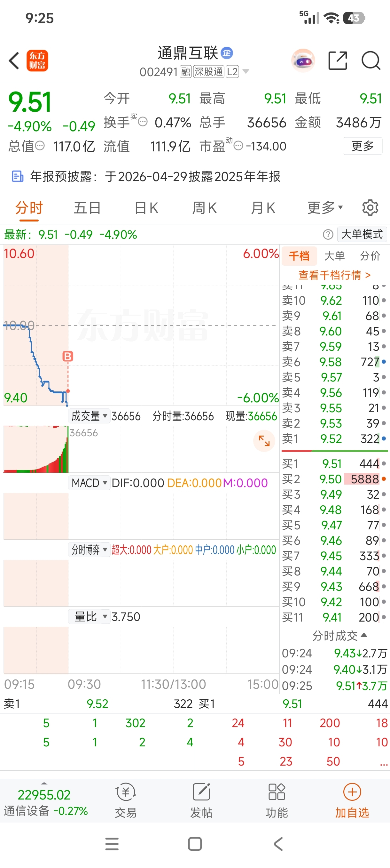This screenshot has width=390, height=868.
Task: Tap the intraday price line chart
Action: (141, 325)
